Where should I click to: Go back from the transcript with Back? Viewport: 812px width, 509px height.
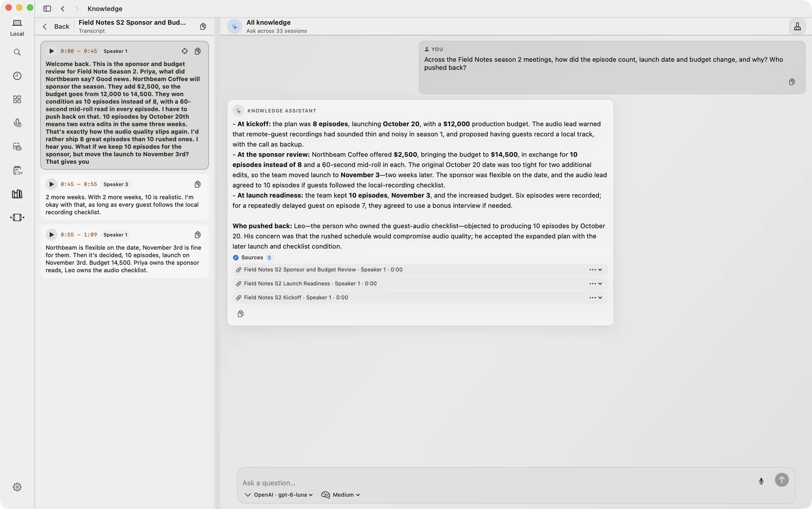pos(56,26)
